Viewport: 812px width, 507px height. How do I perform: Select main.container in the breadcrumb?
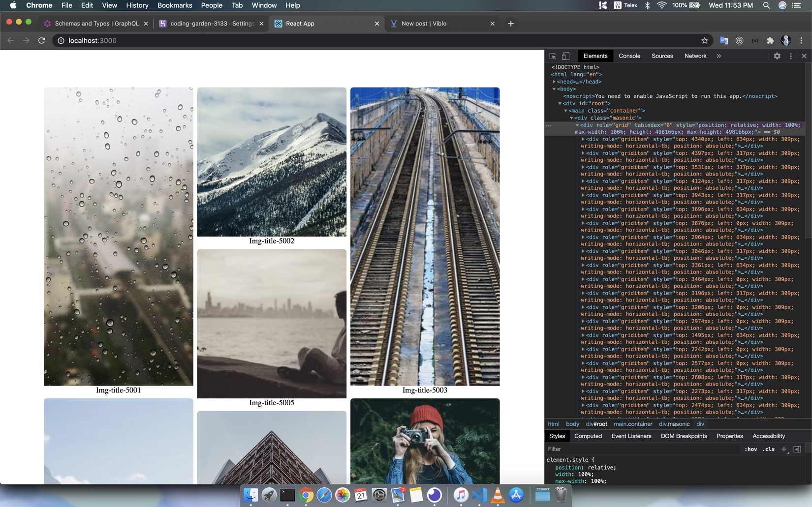(x=632, y=424)
